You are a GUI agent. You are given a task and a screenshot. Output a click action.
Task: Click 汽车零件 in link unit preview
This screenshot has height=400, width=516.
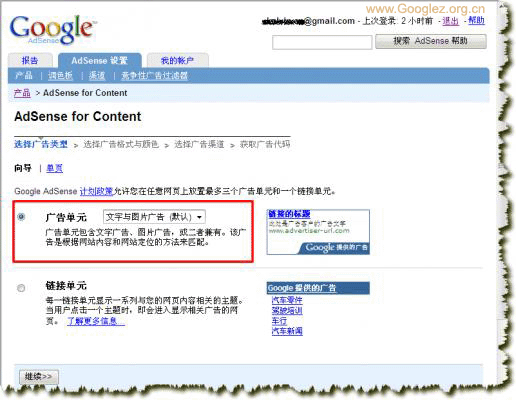(x=287, y=300)
